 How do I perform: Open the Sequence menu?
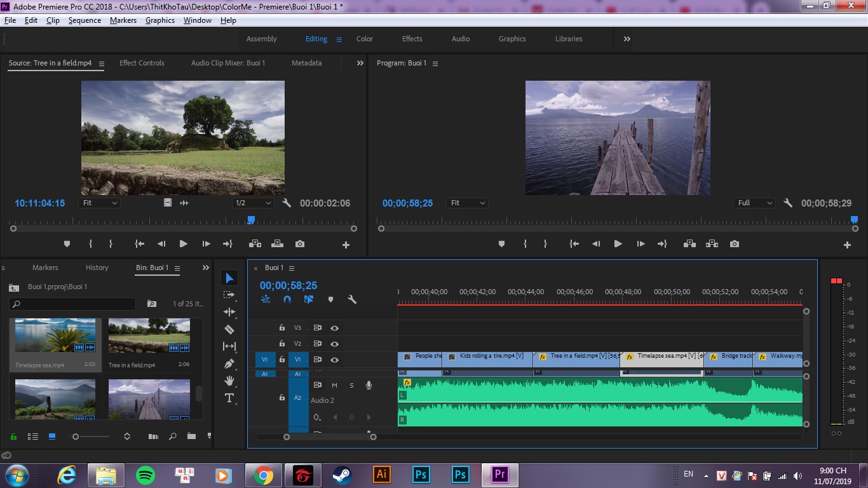point(85,20)
